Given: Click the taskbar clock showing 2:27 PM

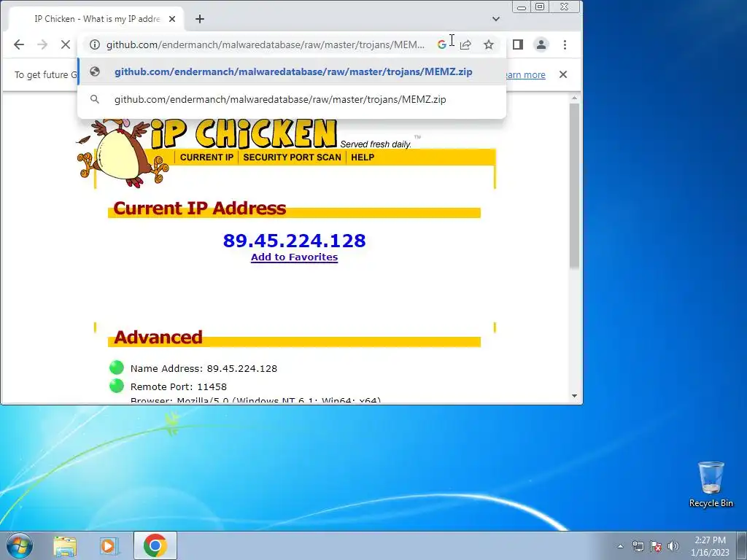Looking at the screenshot, I should coord(710,546).
